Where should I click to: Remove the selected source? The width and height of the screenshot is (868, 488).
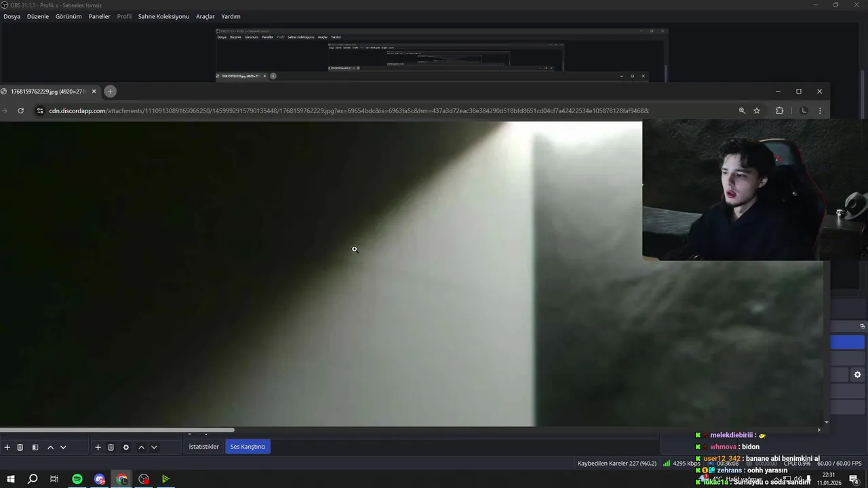point(111,447)
